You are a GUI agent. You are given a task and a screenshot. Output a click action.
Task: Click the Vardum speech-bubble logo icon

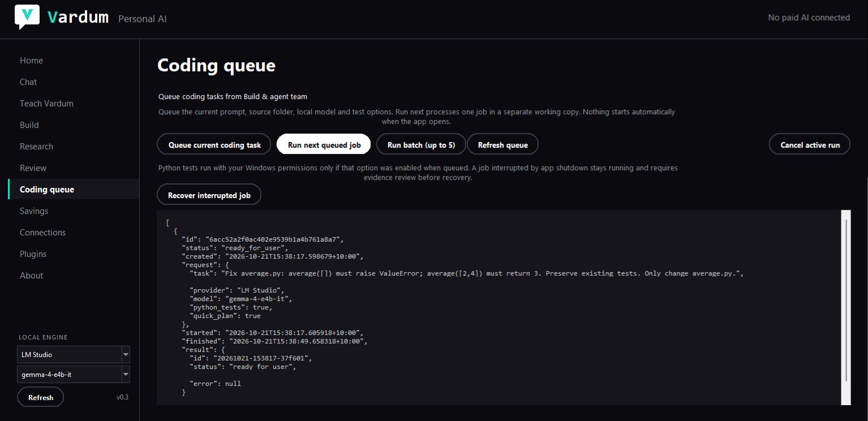[x=27, y=17]
